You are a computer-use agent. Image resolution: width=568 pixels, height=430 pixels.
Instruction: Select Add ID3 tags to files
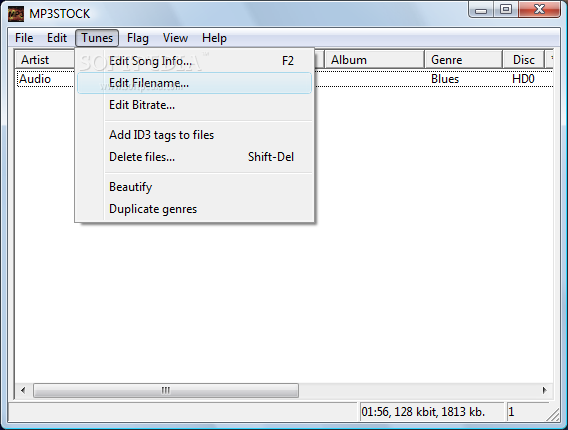195,135
